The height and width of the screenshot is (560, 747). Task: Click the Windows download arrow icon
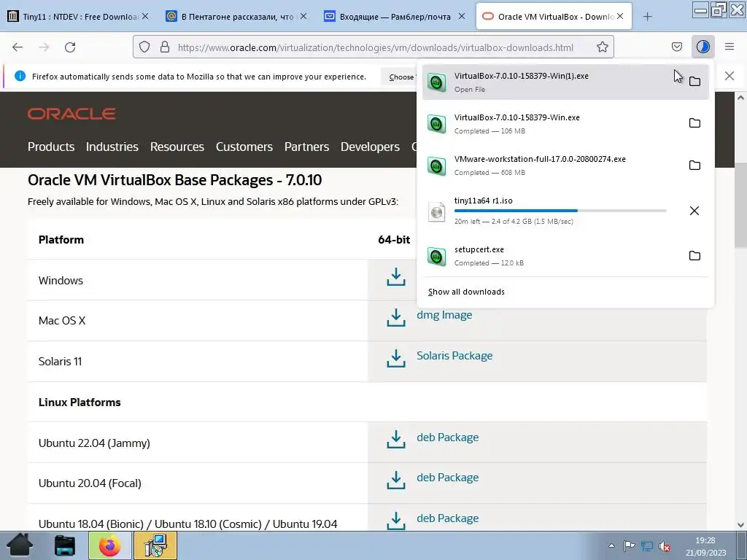396,276
